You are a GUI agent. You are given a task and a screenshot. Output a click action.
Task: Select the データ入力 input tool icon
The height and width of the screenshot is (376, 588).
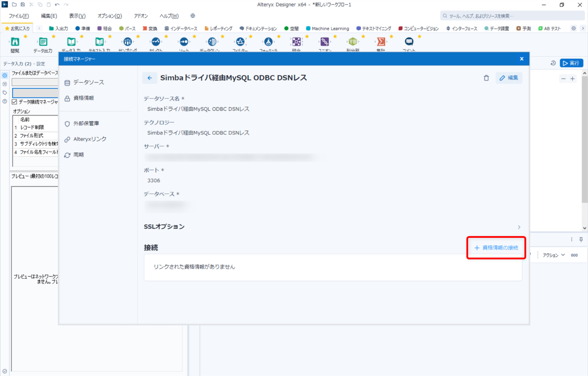point(71,42)
